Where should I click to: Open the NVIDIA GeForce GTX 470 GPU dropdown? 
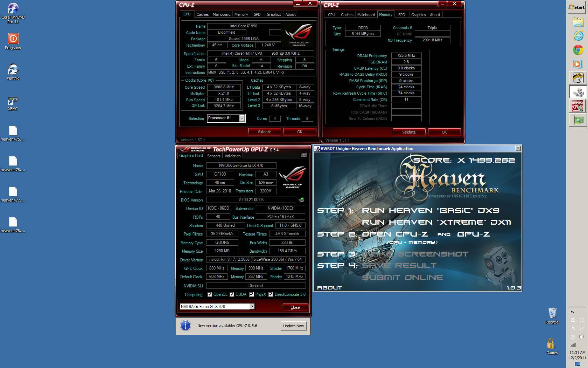[x=217, y=307]
